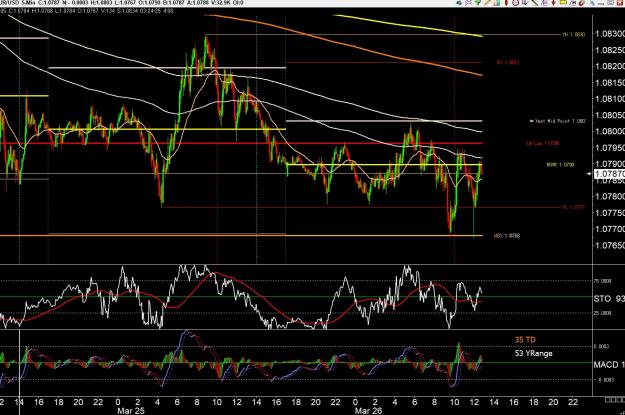Click the red vertical marker toolbar icon
The height and width of the screenshot is (415, 625).
point(506,2)
